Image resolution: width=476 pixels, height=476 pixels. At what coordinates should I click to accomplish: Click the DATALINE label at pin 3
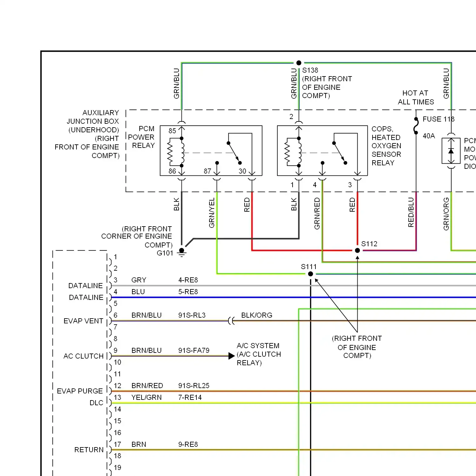(85, 286)
